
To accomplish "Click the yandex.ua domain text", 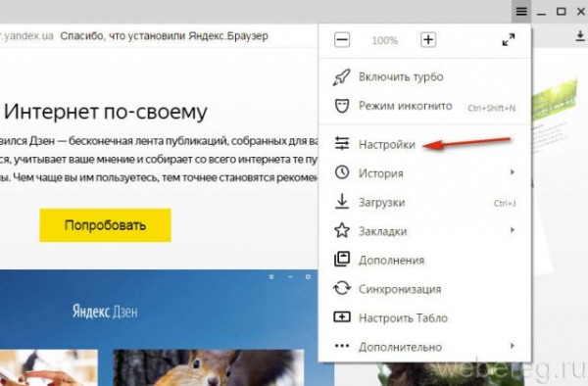I will click(27, 36).
